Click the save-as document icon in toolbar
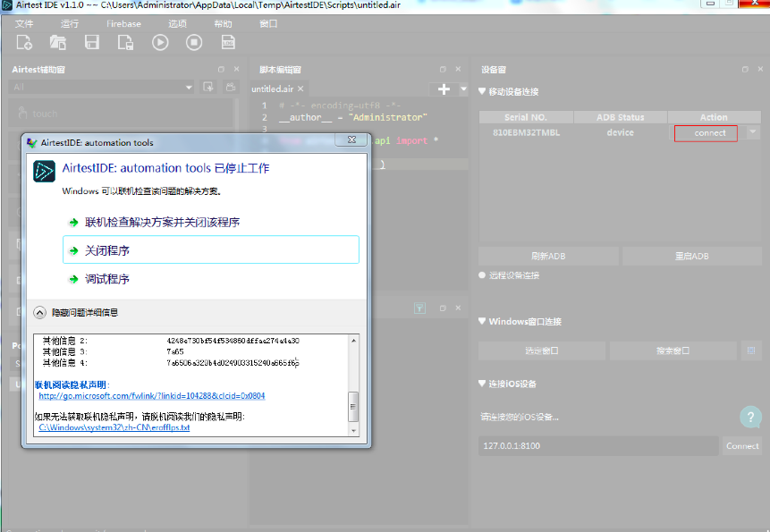This screenshot has height=532, width=770. (x=125, y=43)
